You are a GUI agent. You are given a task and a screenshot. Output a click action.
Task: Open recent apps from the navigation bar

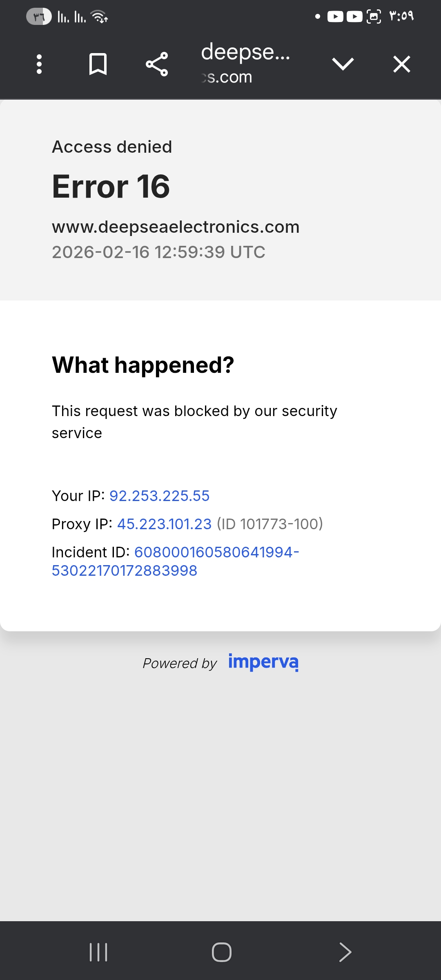[98, 952]
